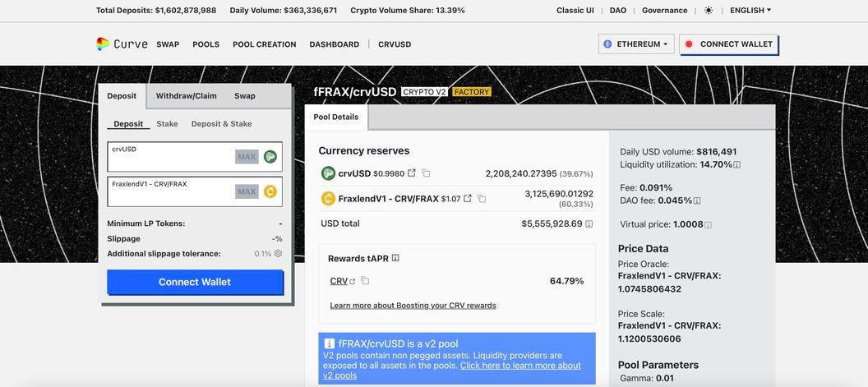
Task: Open the POOLS navigation item
Action: [206, 44]
